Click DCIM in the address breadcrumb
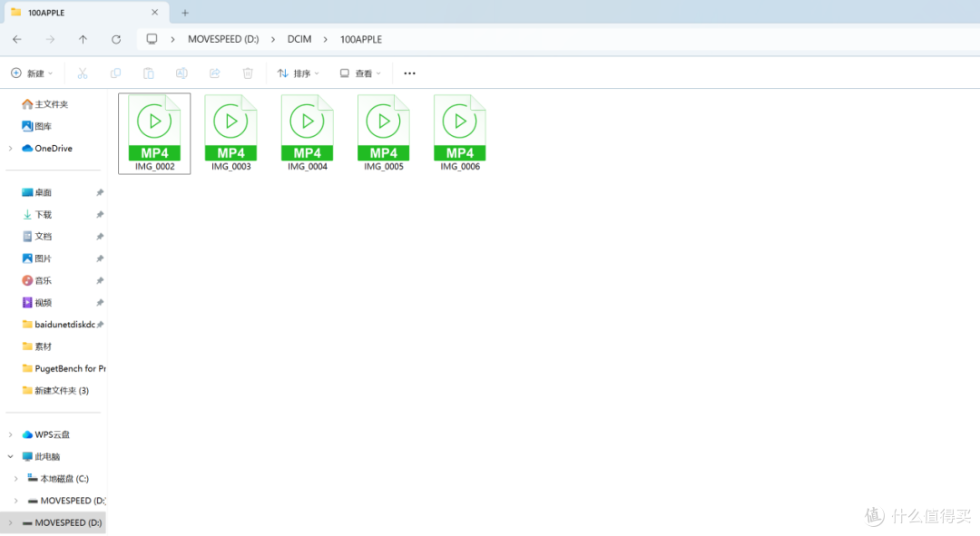Viewport: 980px width, 536px height. pyautogui.click(x=299, y=39)
